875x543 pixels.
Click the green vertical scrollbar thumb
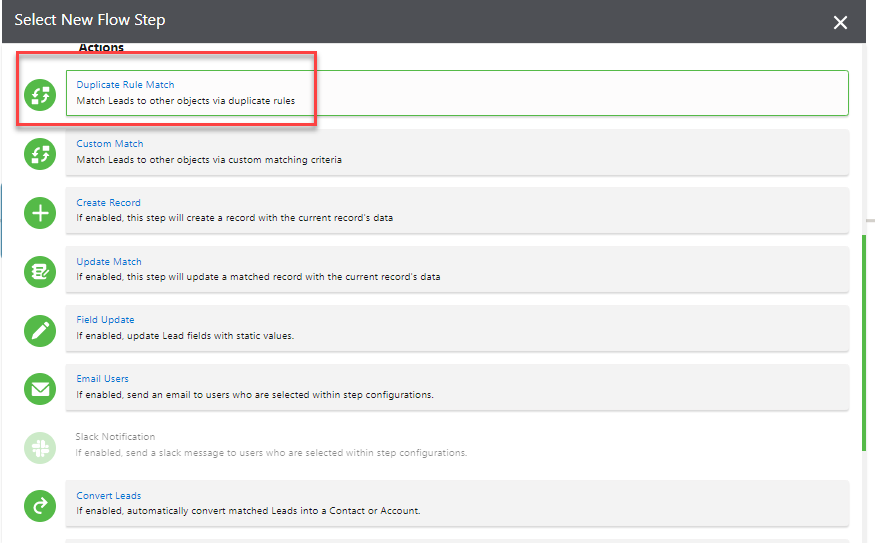864,343
